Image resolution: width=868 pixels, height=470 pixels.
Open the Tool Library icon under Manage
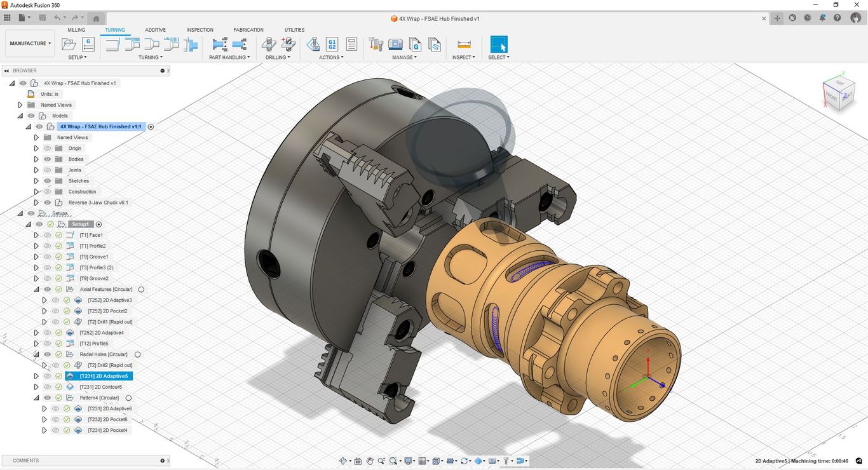pos(376,44)
